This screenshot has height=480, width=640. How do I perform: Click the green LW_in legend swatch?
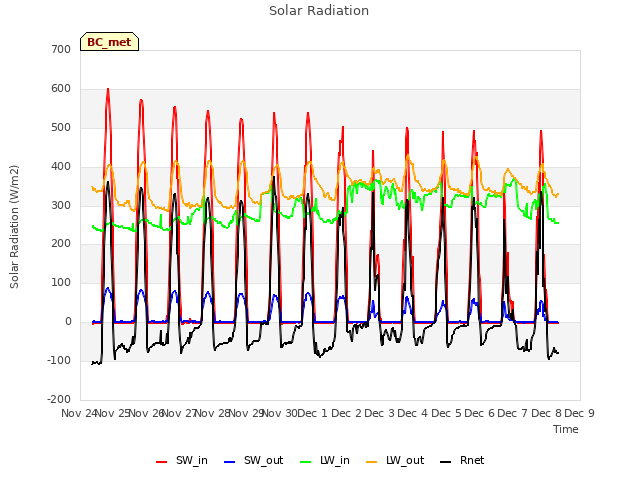pyautogui.click(x=306, y=462)
